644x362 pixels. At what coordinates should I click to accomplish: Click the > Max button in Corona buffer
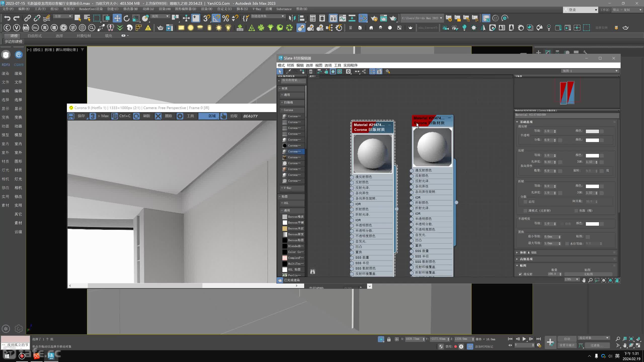(100, 116)
